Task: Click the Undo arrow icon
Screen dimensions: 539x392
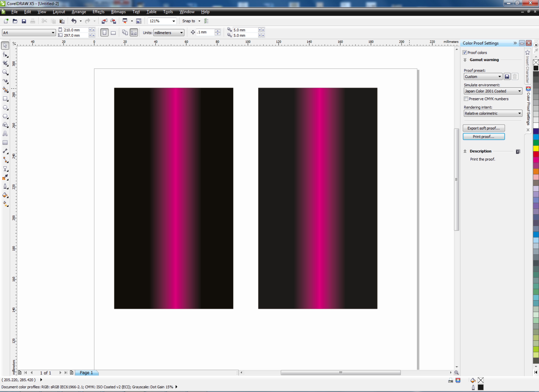Action: [x=74, y=21]
